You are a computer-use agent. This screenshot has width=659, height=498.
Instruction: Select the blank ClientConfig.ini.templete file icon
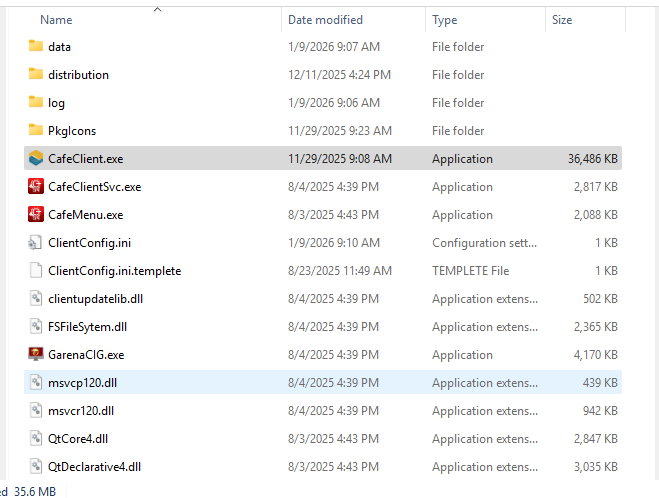pos(36,270)
